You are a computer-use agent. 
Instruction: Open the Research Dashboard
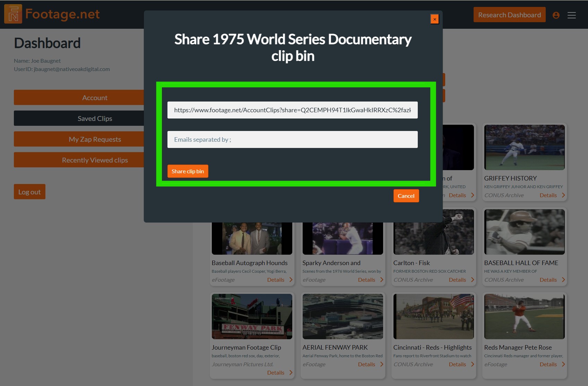[x=509, y=15]
